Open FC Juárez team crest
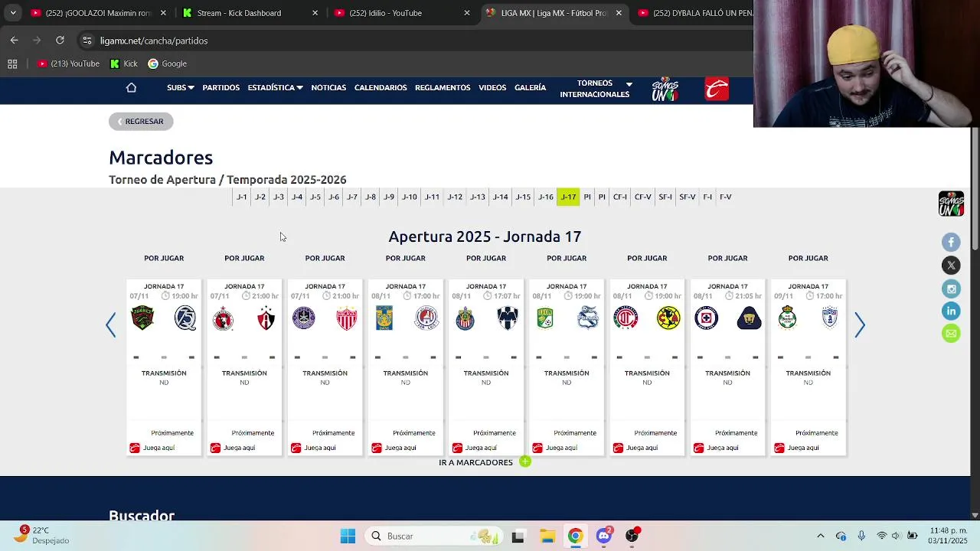Viewport: 980px width, 551px height. [x=142, y=318]
